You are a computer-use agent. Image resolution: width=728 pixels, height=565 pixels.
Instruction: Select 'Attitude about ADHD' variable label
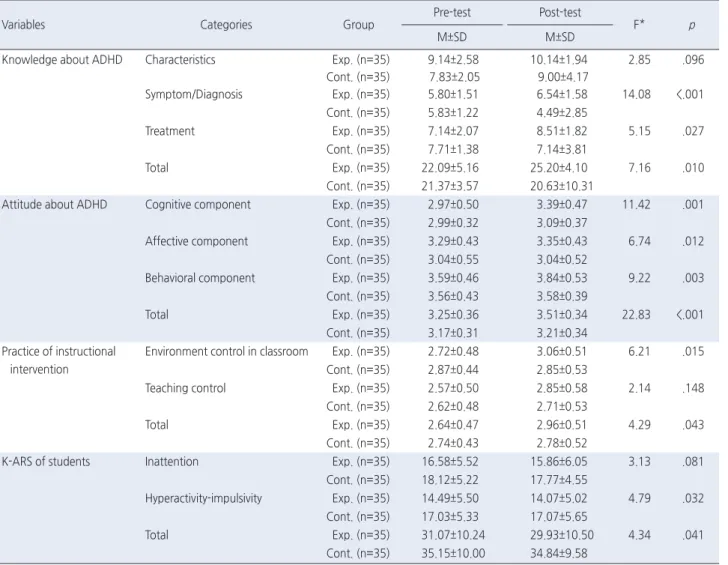[54, 205]
